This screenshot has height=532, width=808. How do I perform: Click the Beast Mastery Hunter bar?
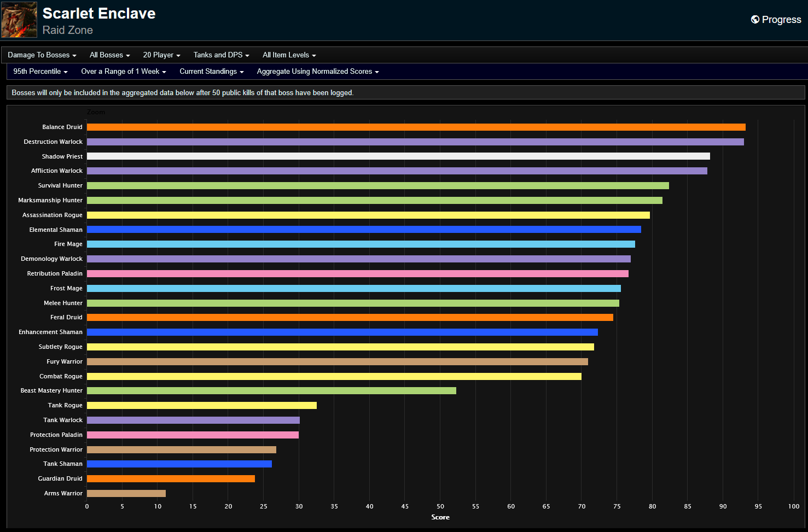tap(271, 390)
